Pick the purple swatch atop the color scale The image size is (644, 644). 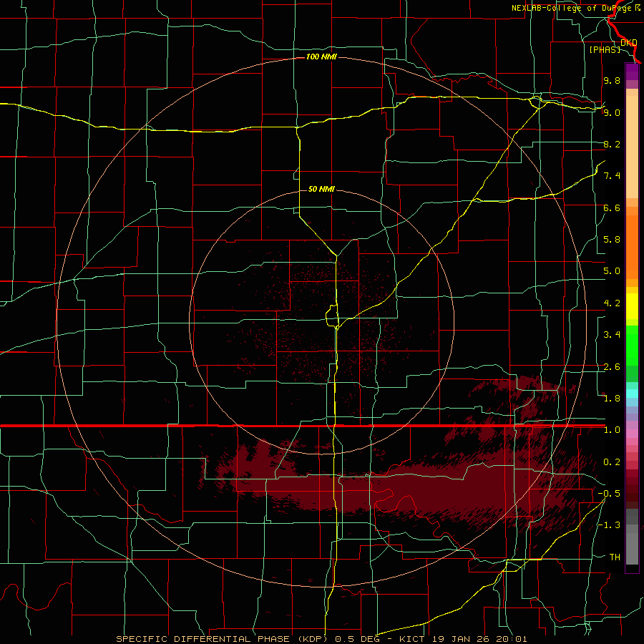point(632,72)
